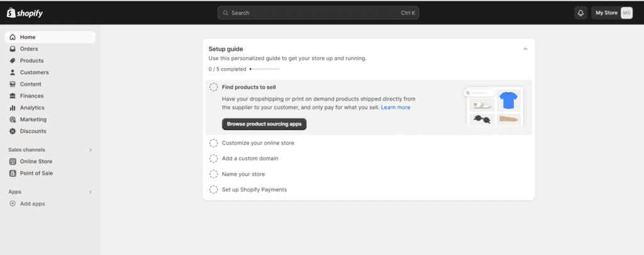Collapse the Setup guide chevron
Screen dimensions: 644x255
pos(525,48)
